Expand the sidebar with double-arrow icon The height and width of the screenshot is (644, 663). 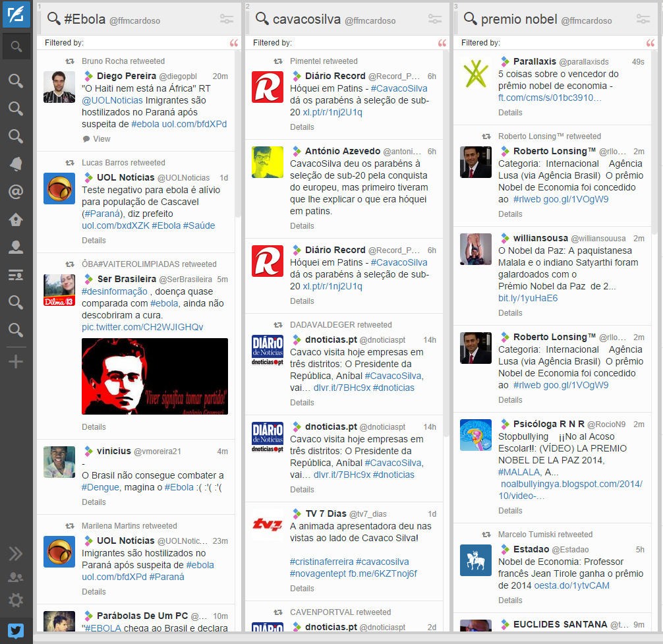16,554
